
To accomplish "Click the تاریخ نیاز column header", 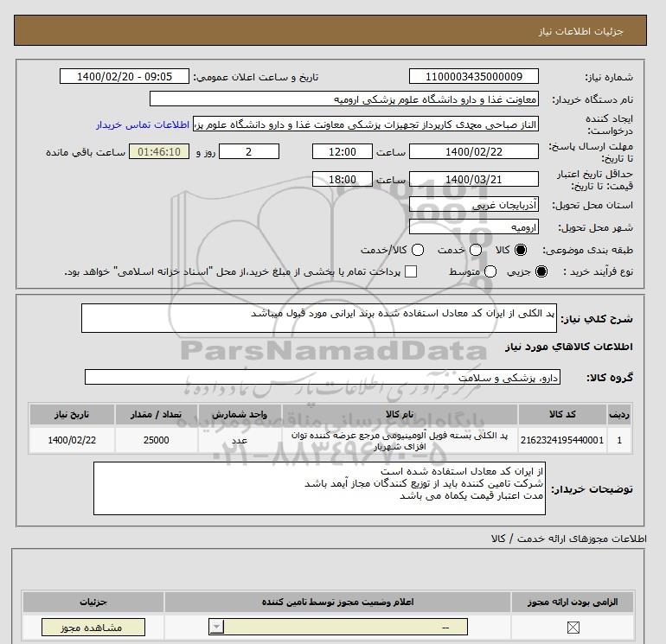I will (x=72, y=414).
